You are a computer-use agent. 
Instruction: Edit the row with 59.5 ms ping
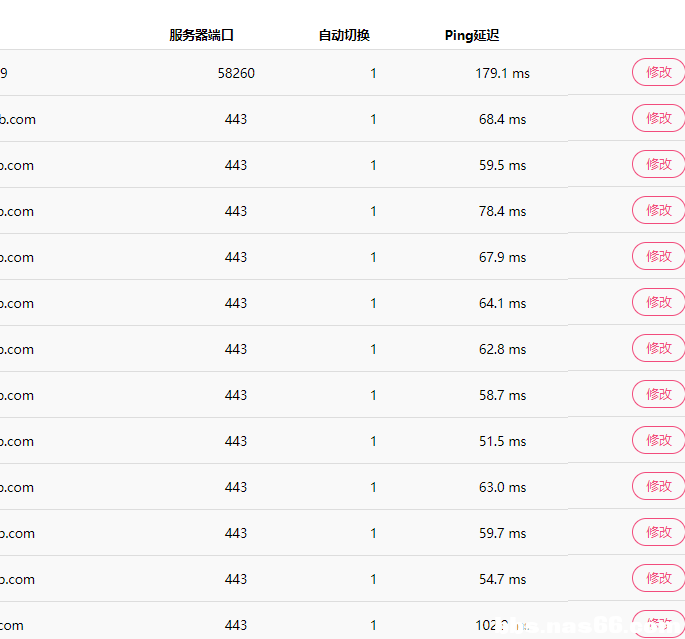click(658, 164)
